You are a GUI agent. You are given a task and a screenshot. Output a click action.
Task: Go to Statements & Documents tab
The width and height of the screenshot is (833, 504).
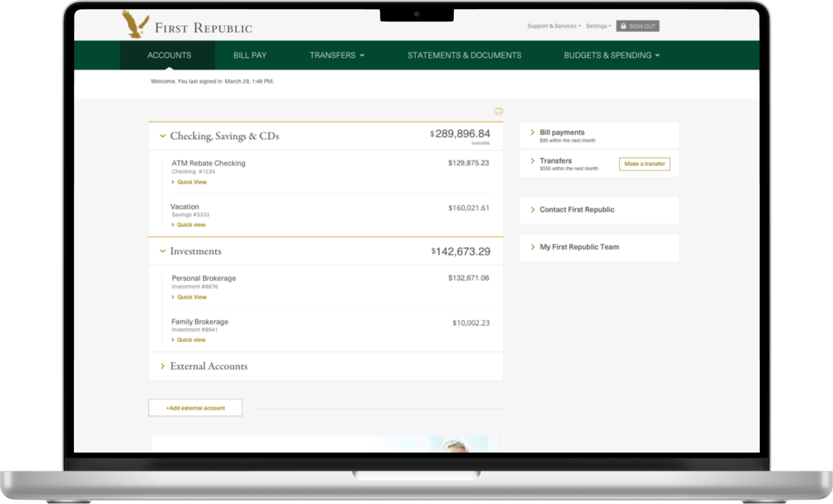tap(464, 55)
